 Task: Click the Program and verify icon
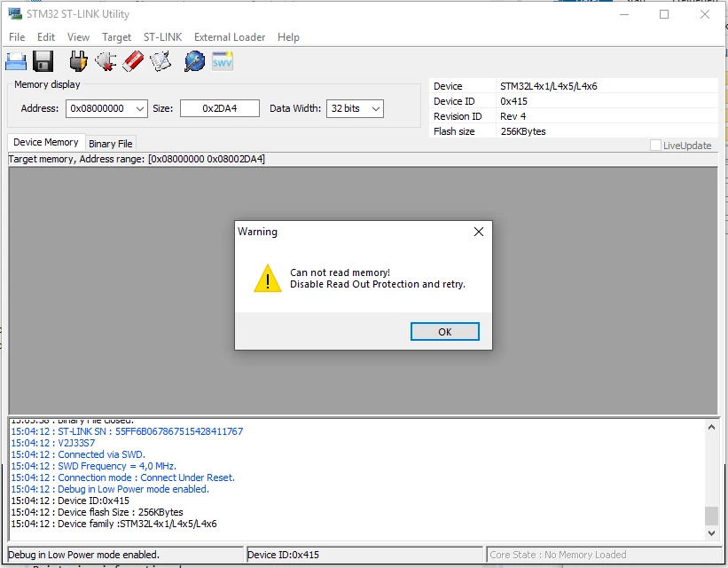coord(160,61)
